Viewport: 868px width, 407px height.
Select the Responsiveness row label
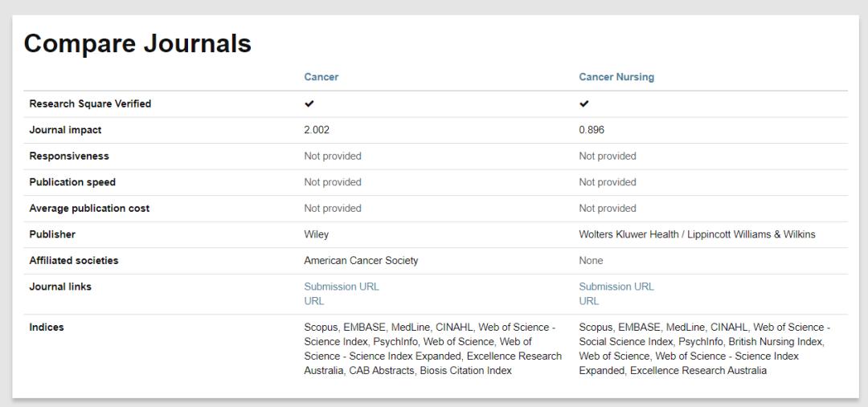[69, 156]
